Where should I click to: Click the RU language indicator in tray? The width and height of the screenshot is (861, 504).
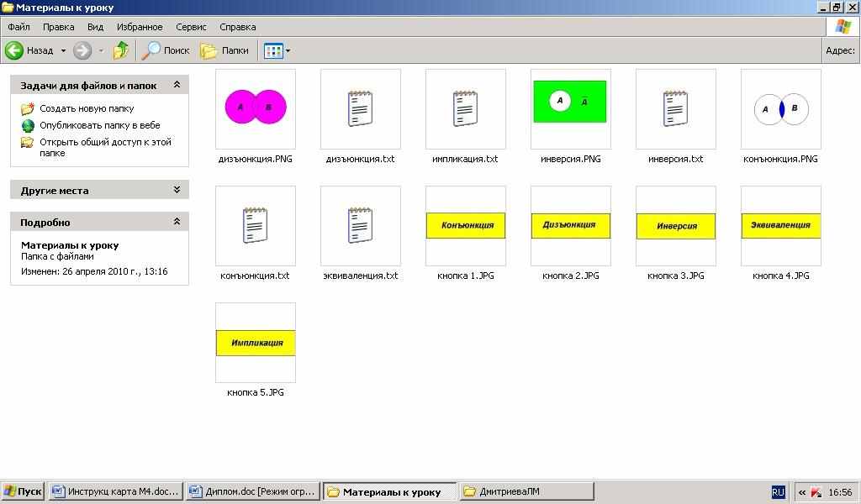778,492
